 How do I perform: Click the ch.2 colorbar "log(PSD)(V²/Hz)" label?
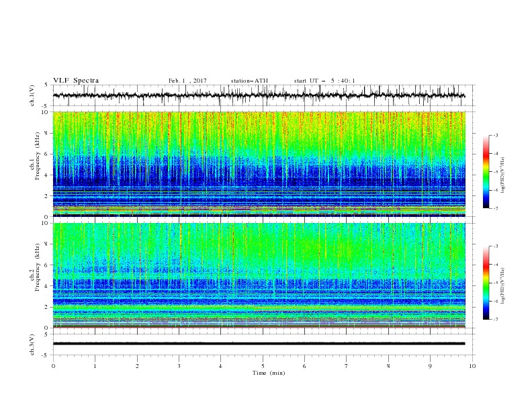pyautogui.click(x=503, y=286)
